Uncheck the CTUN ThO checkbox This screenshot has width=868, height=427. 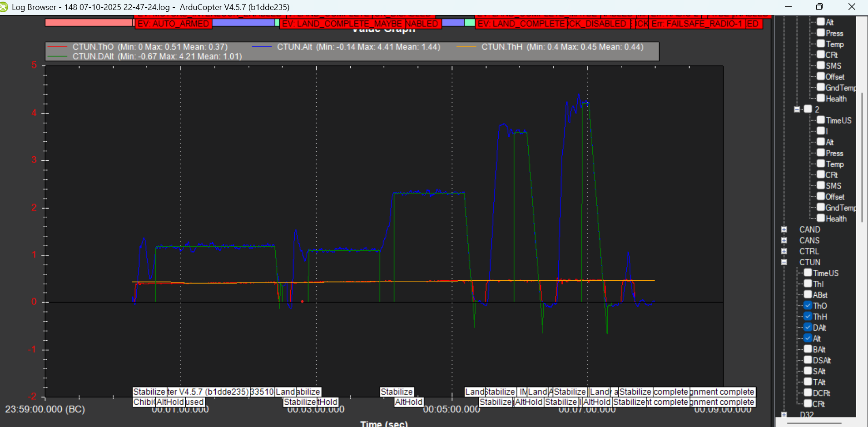[x=808, y=306]
